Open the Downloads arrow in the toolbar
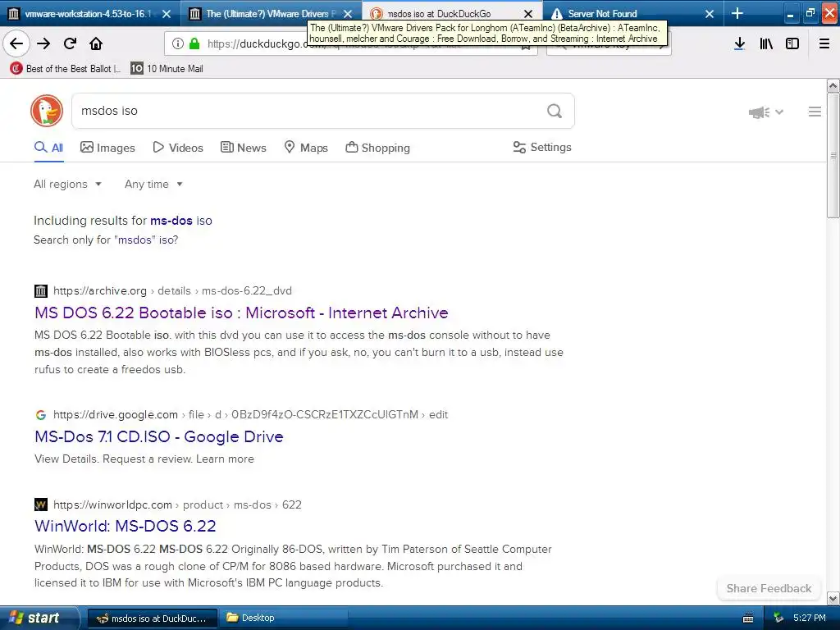This screenshot has height=630, width=840. (x=739, y=43)
